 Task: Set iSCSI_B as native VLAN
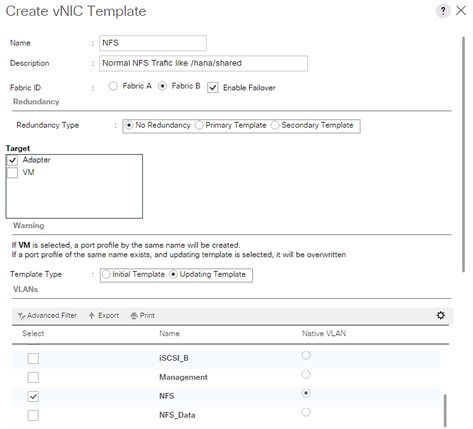pyautogui.click(x=306, y=355)
